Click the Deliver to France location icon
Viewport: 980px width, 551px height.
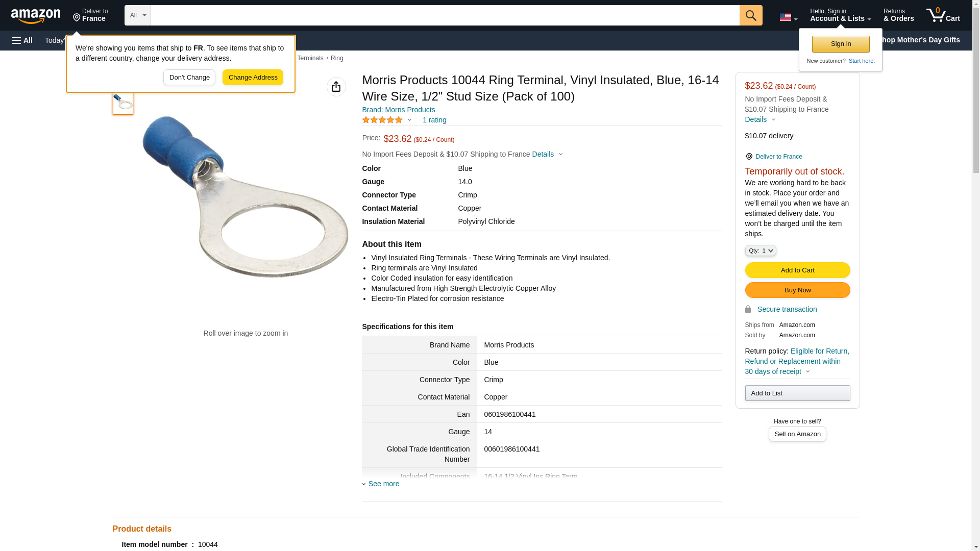click(x=749, y=157)
